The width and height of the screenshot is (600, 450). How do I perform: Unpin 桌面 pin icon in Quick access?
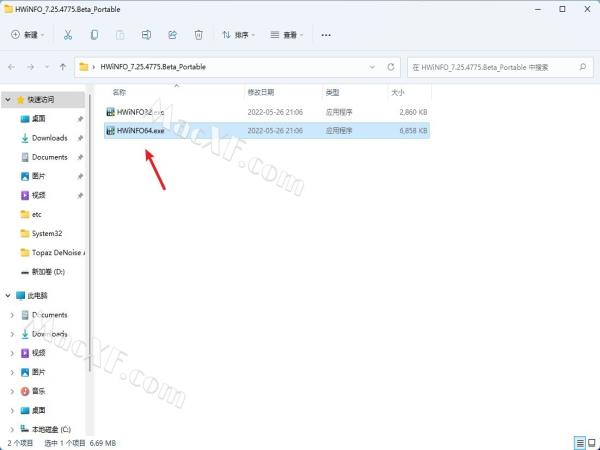coord(80,119)
